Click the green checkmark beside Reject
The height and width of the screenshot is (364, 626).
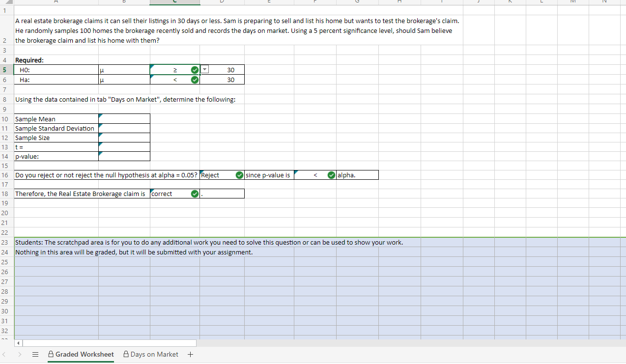coord(239,175)
